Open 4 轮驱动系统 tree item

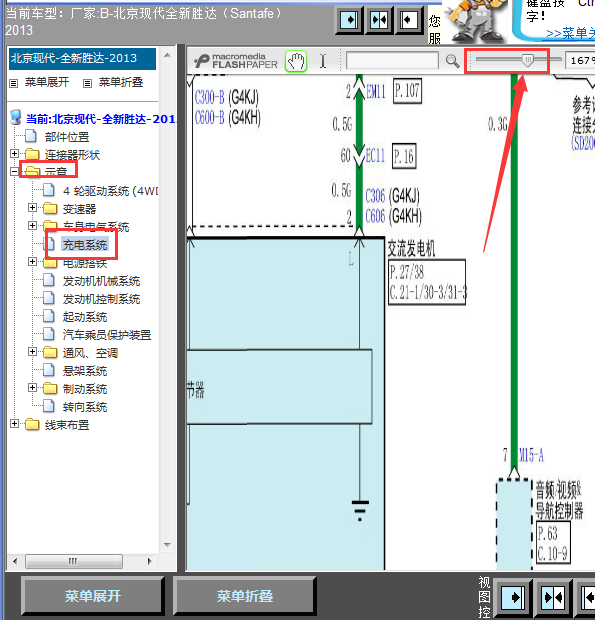tap(110, 191)
